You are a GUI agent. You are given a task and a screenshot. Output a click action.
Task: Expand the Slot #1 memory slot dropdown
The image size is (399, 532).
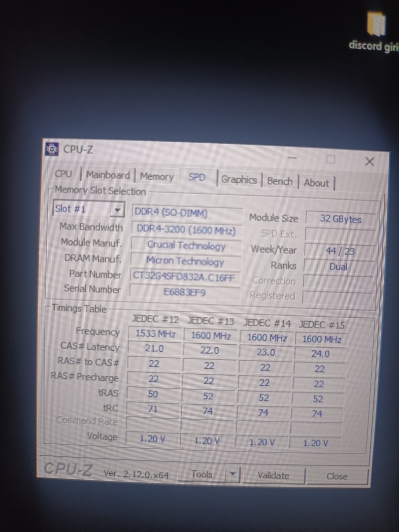click(117, 210)
